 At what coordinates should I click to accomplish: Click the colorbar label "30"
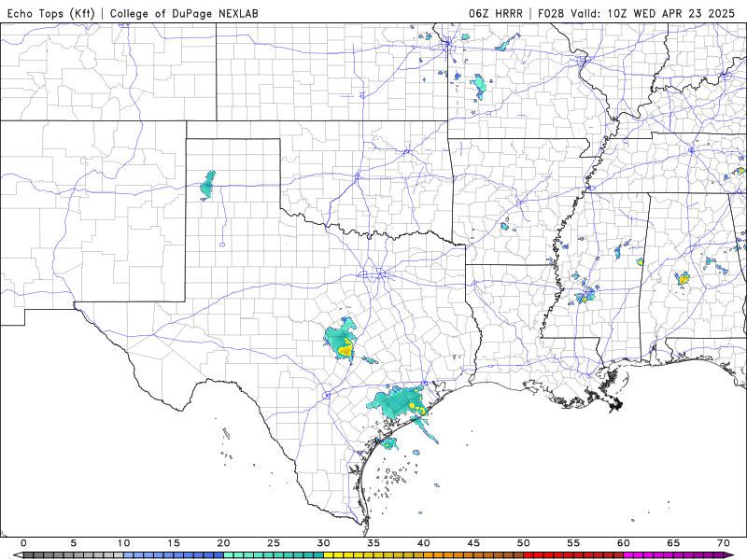click(323, 543)
